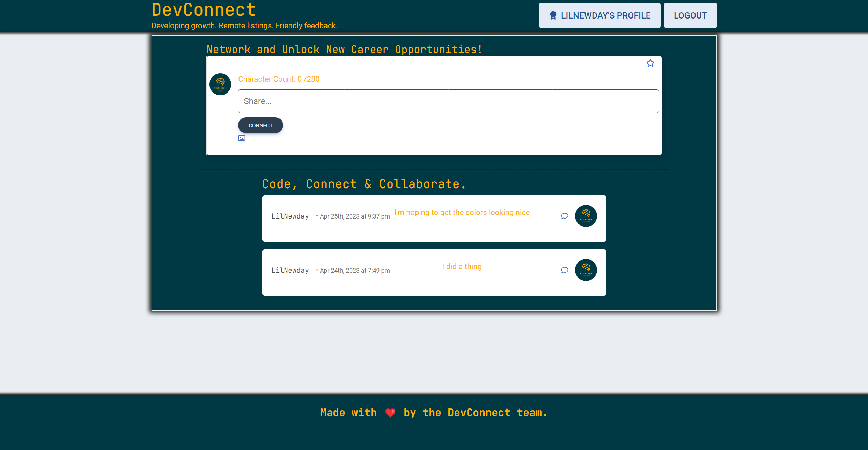Click inside the Share text field
Image resolution: width=868 pixels, height=450 pixels.
tap(448, 101)
